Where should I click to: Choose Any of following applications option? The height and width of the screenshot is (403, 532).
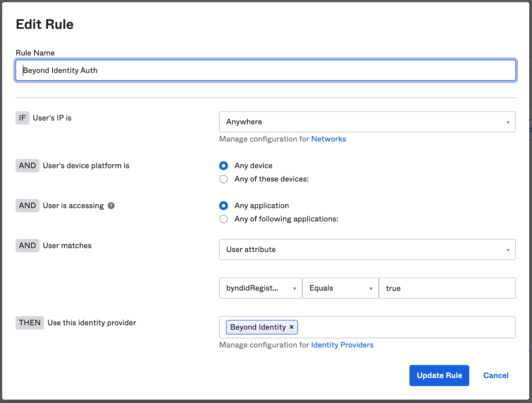point(224,219)
